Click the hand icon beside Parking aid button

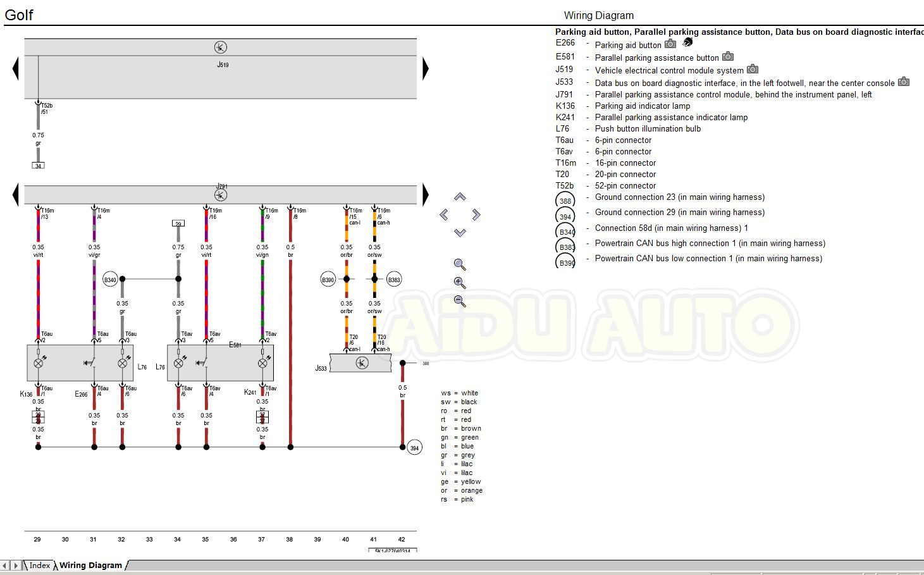coord(687,42)
